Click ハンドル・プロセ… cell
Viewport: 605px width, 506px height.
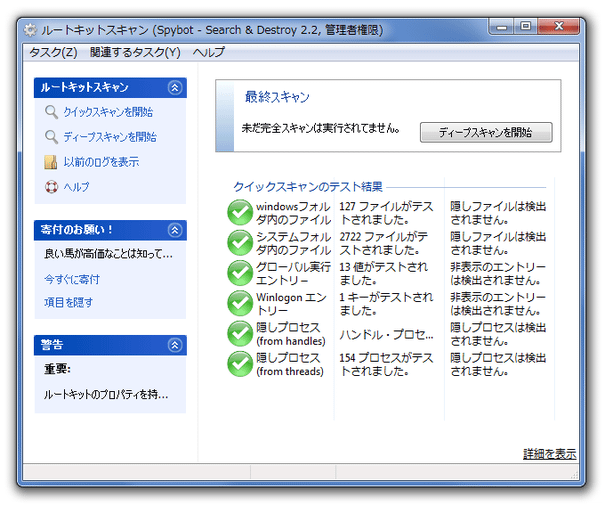coord(386,335)
